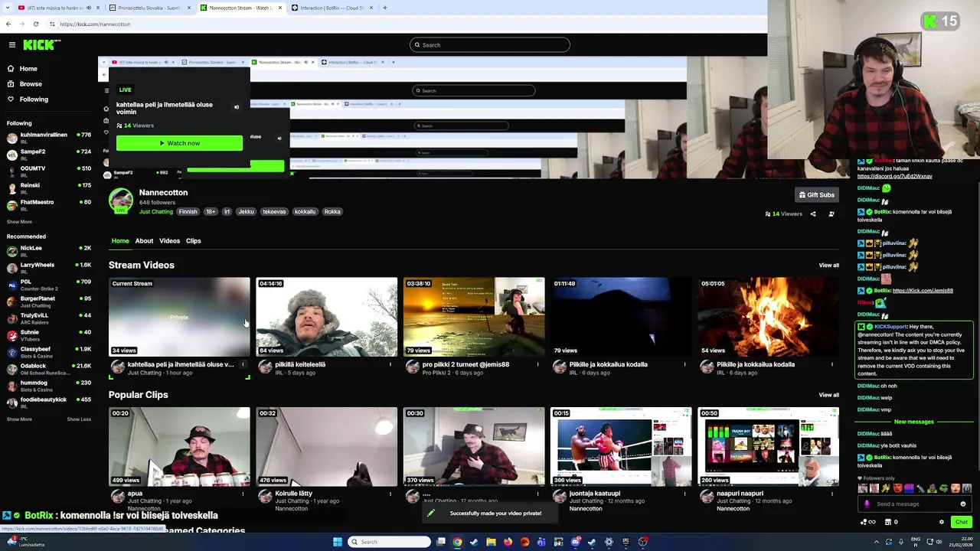Select Odablock in Recommended list
This screenshot has height=551, width=980.
pyautogui.click(x=48, y=369)
